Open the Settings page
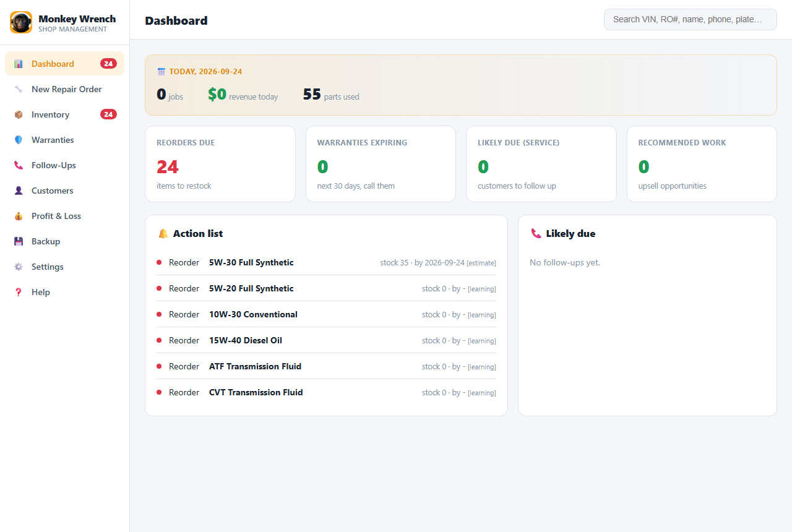The image size is (792, 532). pyautogui.click(x=64, y=267)
